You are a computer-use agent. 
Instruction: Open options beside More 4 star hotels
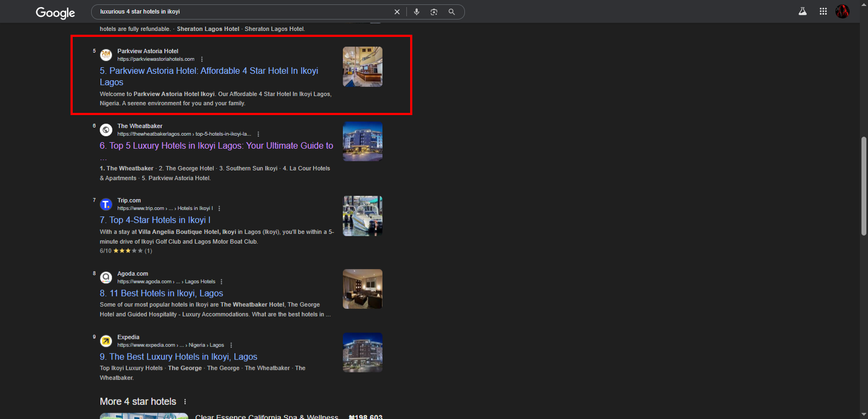coord(185,402)
